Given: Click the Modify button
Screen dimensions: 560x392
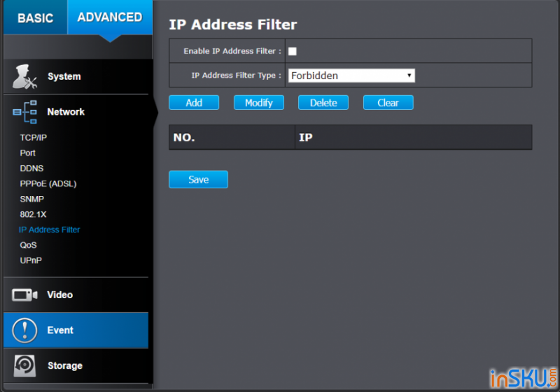Looking at the screenshot, I should click(259, 103).
